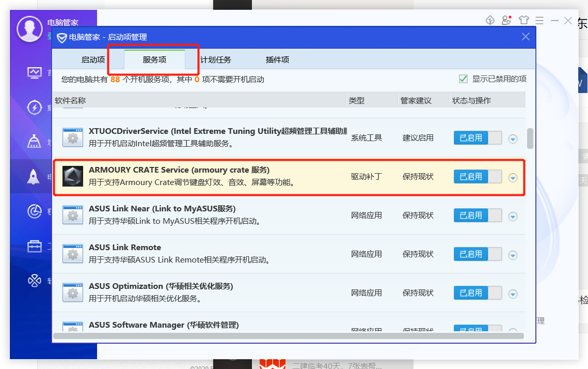
Task: Toggle 已启用 switch for ARMOURY CRATE Service
Action: 478,176
